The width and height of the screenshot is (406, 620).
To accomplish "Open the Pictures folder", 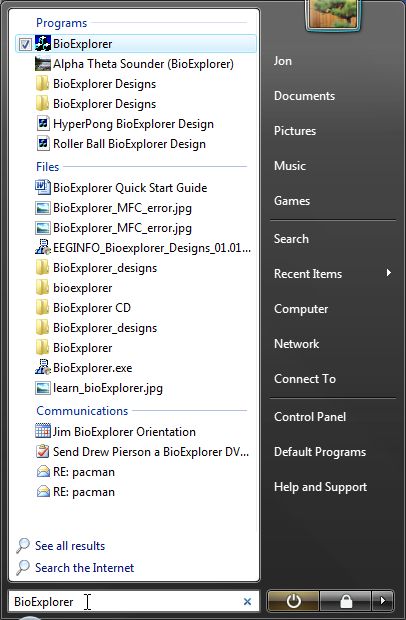I will (295, 131).
